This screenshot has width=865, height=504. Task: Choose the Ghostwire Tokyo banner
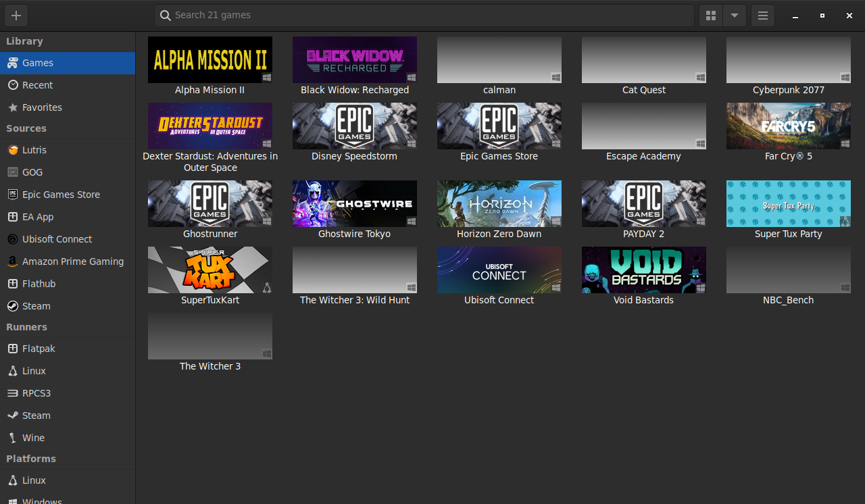point(355,203)
